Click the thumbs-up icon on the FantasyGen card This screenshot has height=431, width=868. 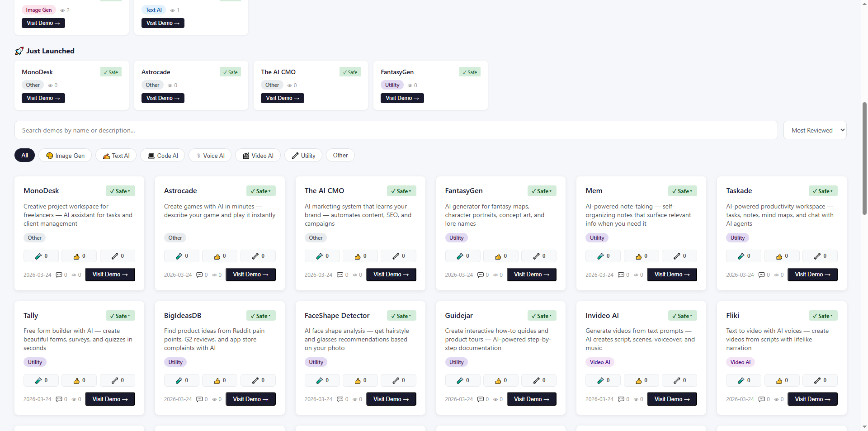pyautogui.click(x=498, y=256)
